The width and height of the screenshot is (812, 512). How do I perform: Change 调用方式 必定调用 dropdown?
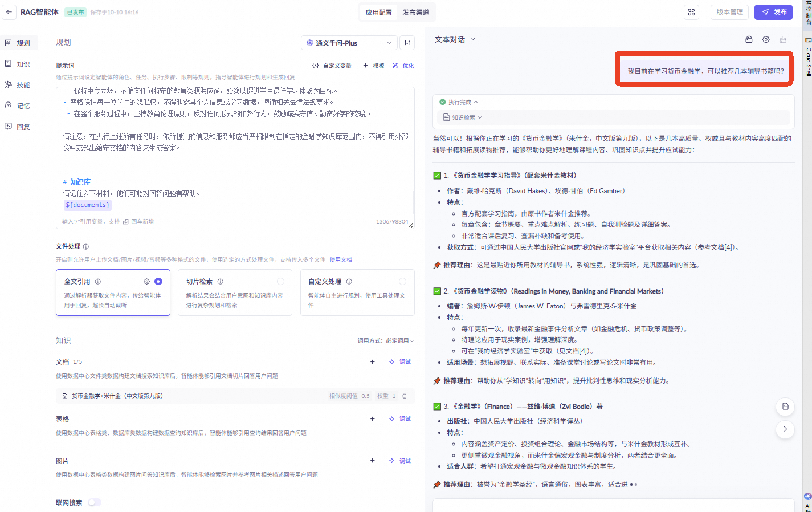(x=386, y=341)
